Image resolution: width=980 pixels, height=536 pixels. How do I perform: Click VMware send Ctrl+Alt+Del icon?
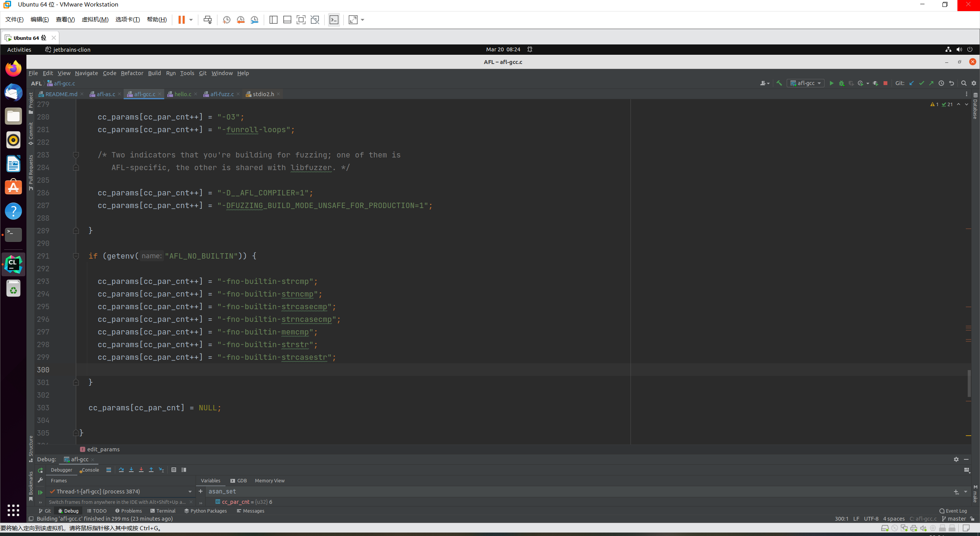[207, 20]
